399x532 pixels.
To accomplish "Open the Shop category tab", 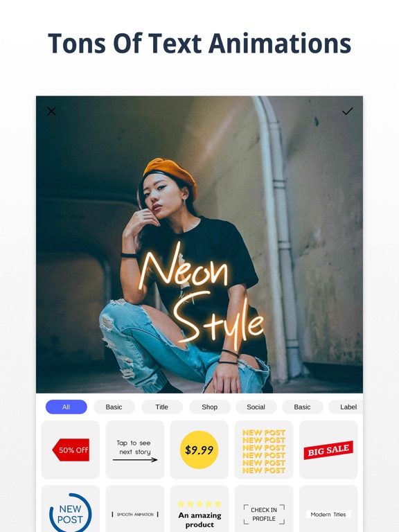I will pyautogui.click(x=210, y=407).
